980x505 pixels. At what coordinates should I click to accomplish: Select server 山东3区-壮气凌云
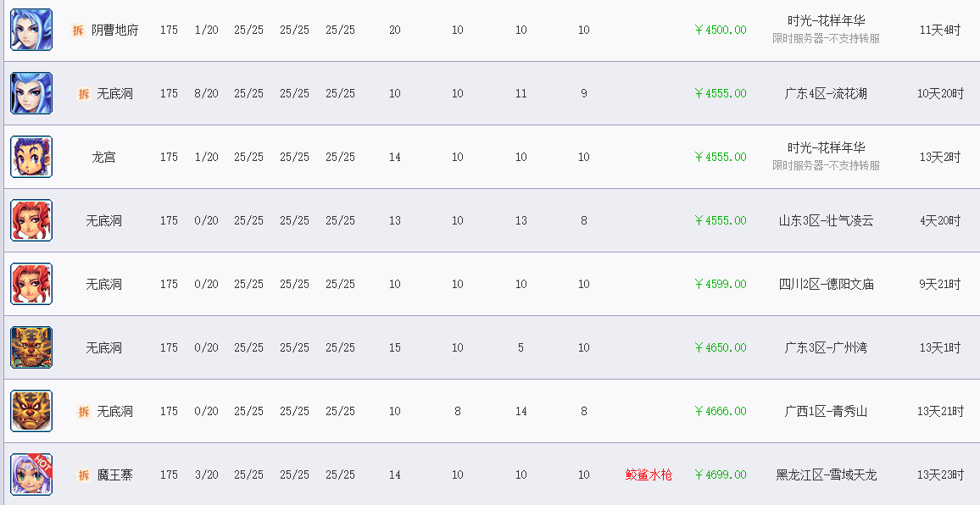click(x=826, y=220)
